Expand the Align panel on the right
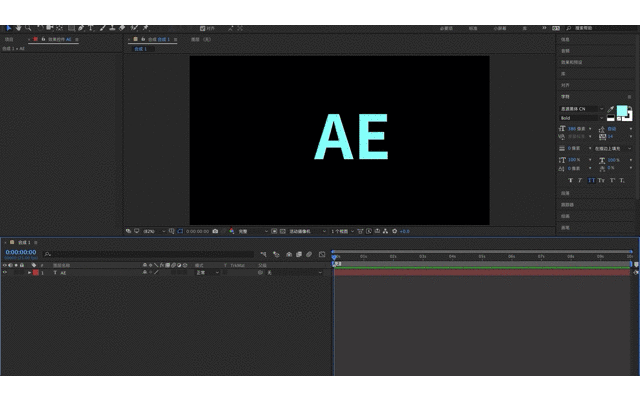The width and height of the screenshot is (640, 400). (x=565, y=85)
